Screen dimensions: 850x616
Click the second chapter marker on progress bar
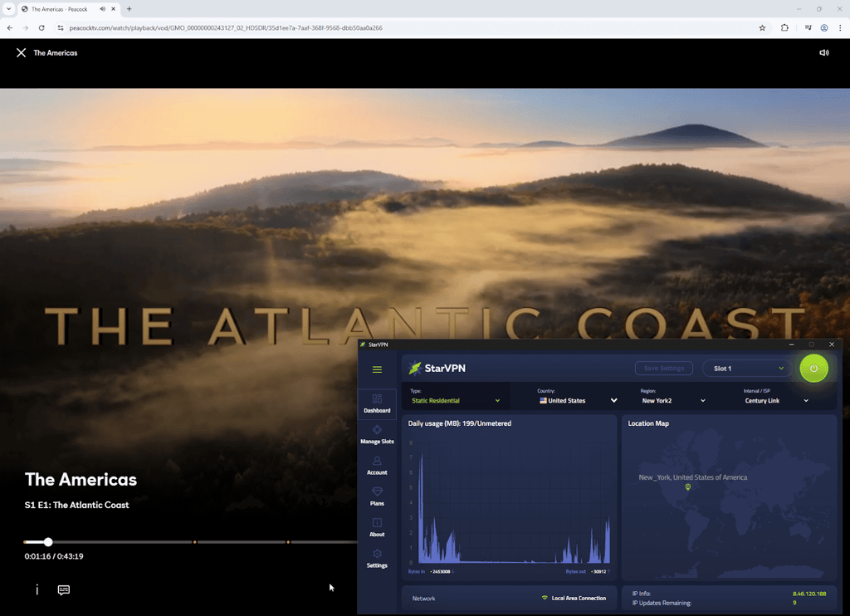pos(288,542)
